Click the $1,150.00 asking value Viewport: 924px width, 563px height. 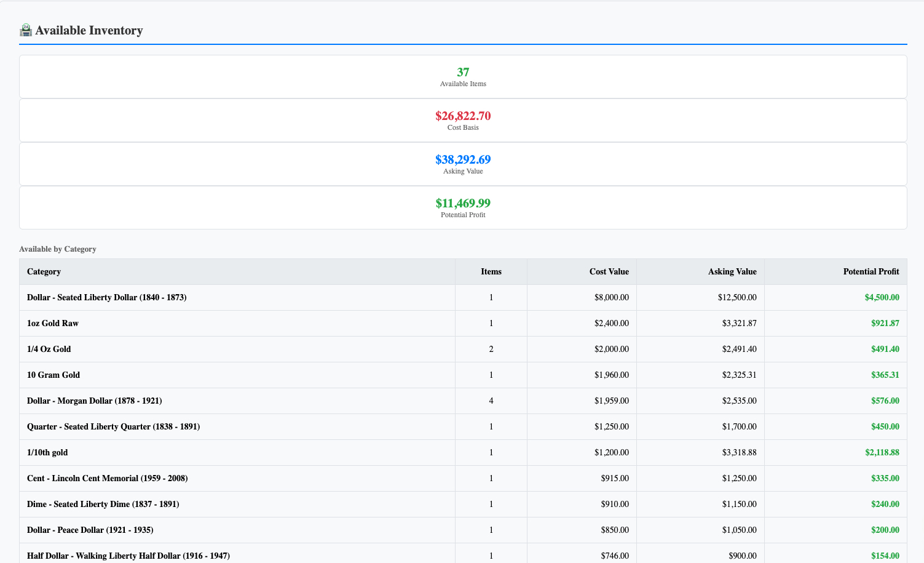pyautogui.click(x=740, y=504)
